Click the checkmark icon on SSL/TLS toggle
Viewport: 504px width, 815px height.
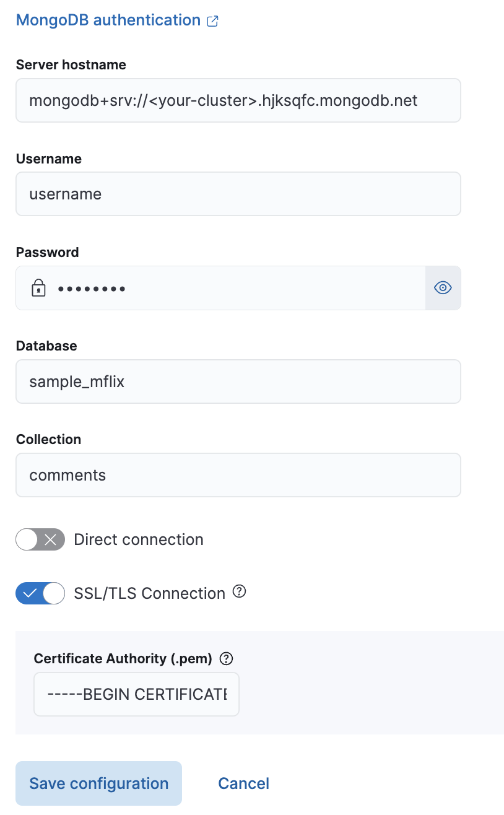tap(30, 593)
